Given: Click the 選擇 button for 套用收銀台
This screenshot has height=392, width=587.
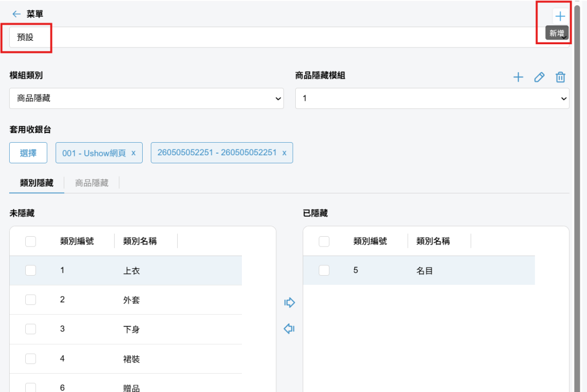Looking at the screenshot, I should tap(28, 153).
